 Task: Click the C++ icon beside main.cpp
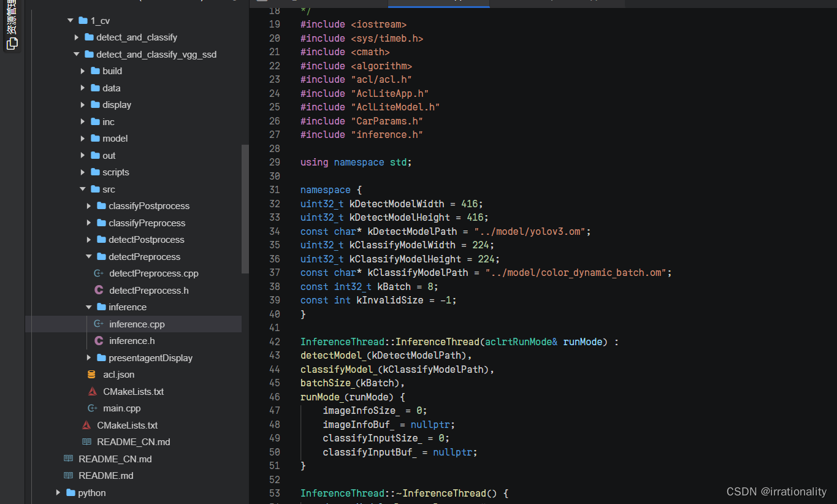92,408
